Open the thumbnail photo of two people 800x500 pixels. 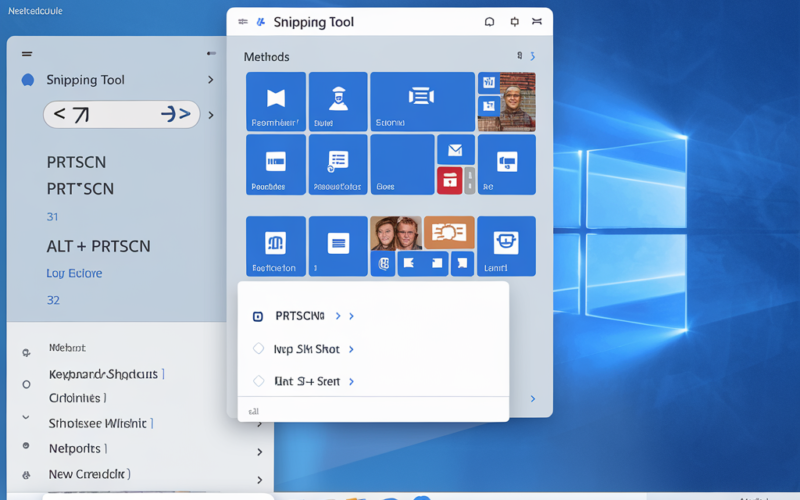396,233
